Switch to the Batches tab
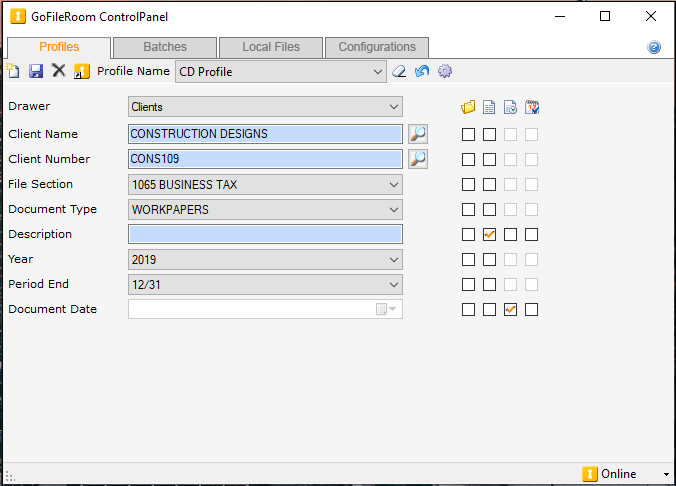676x486 pixels. (x=165, y=47)
